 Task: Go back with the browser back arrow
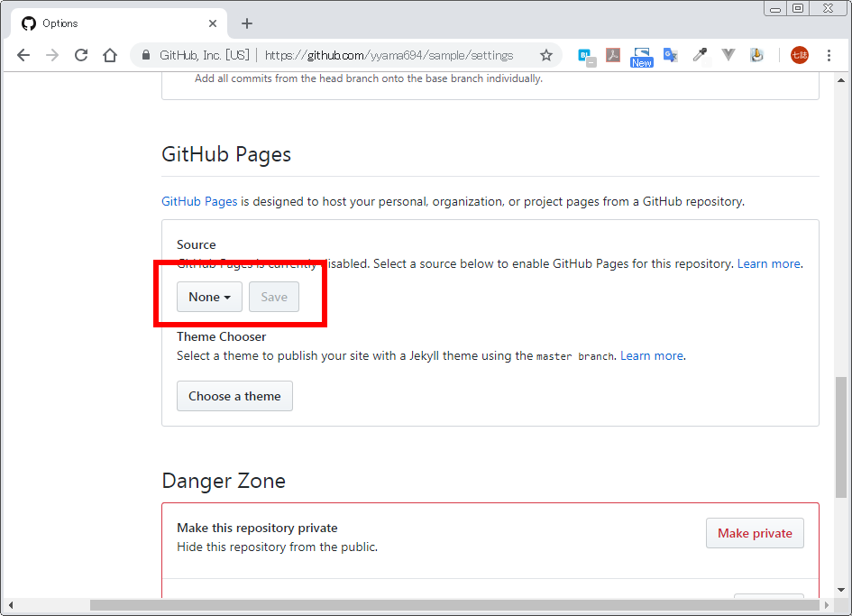click(x=23, y=55)
